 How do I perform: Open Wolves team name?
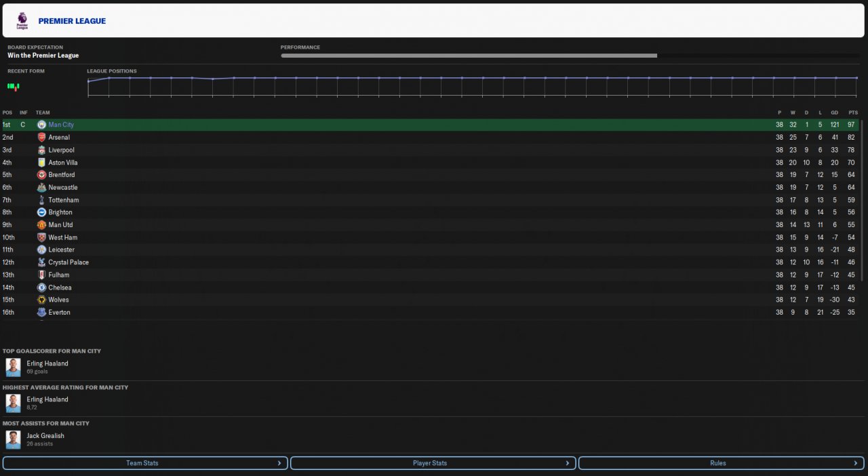[58, 300]
